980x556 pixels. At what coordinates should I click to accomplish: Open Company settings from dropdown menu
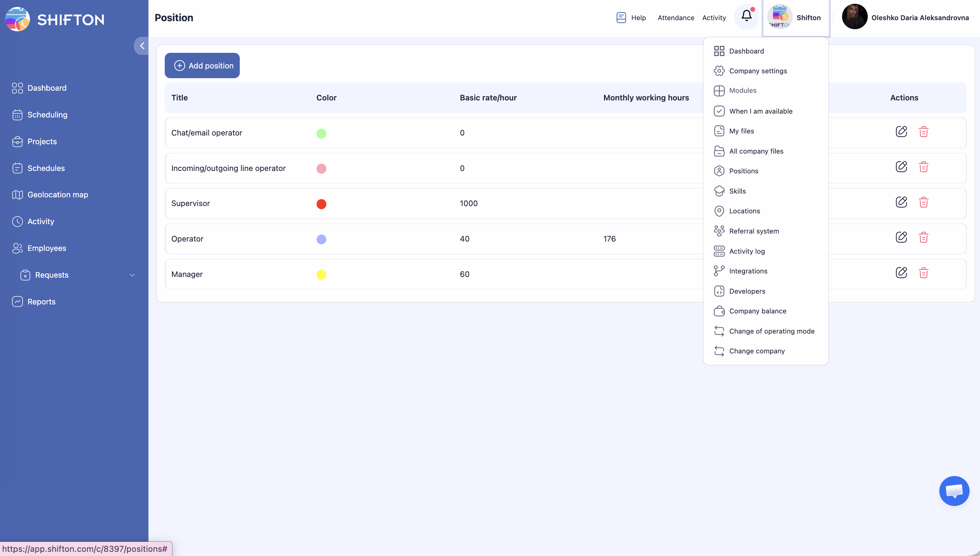click(x=758, y=71)
